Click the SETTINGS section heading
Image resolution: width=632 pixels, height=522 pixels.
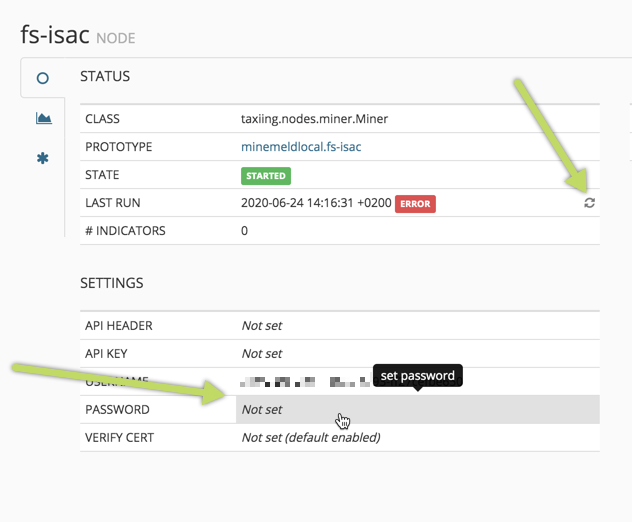[x=111, y=283]
